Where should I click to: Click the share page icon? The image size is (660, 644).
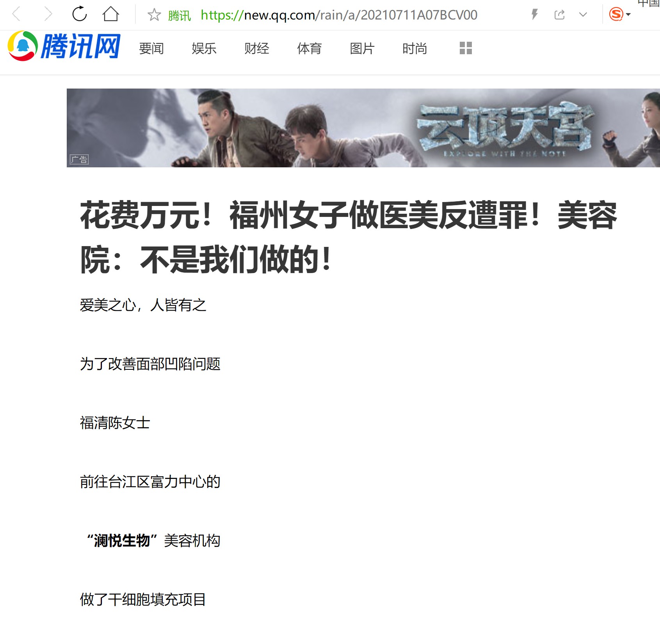click(559, 15)
